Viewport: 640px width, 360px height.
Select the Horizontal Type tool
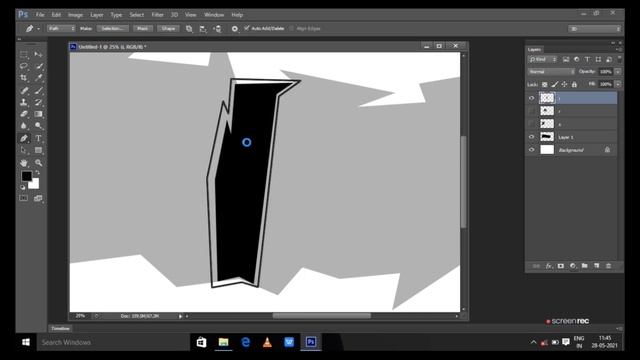pos(38,138)
